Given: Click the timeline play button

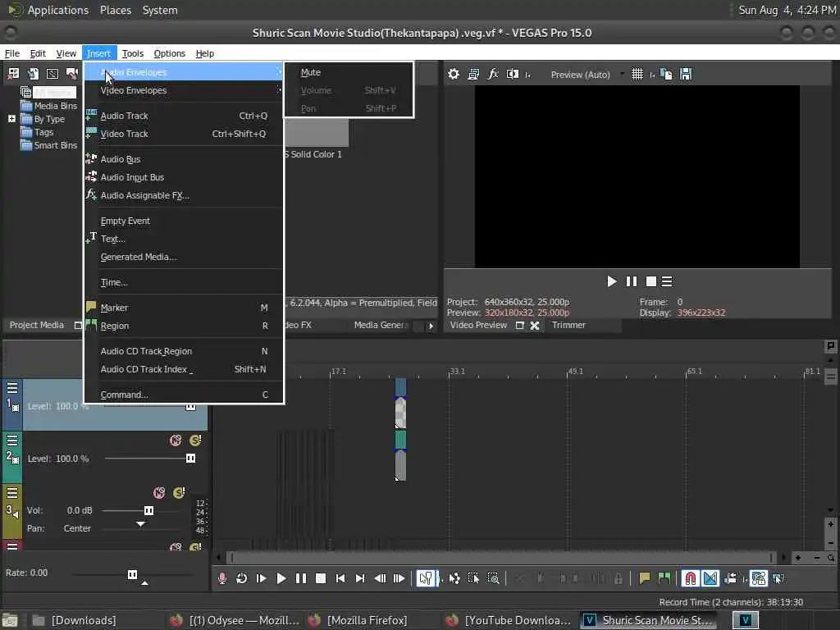Looking at the screenshot, I should point(281,578).
